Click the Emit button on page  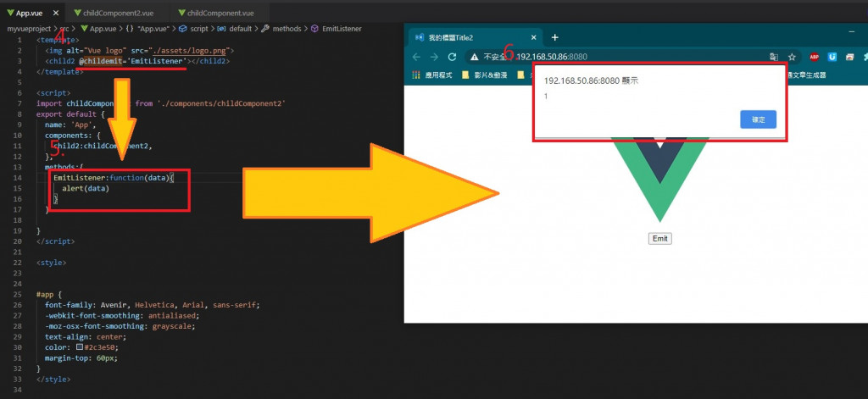click(659, 239)
